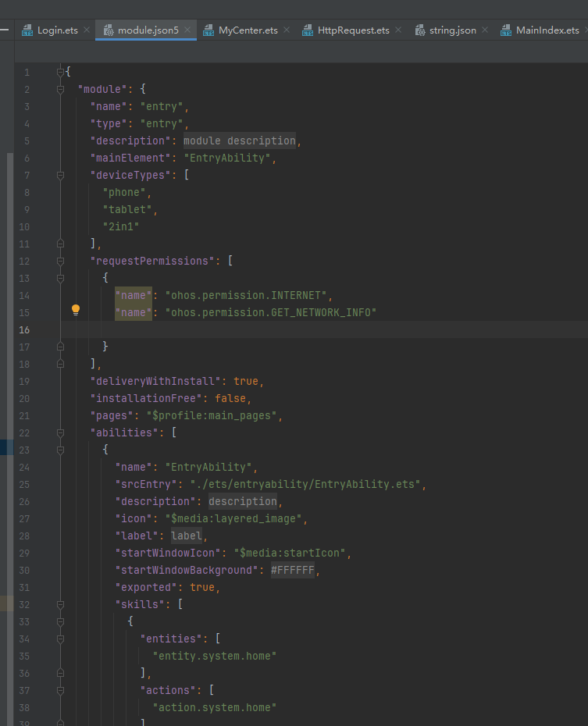Click the "./ets/entryability/EntryAbility.ets" path

[305, 484]
